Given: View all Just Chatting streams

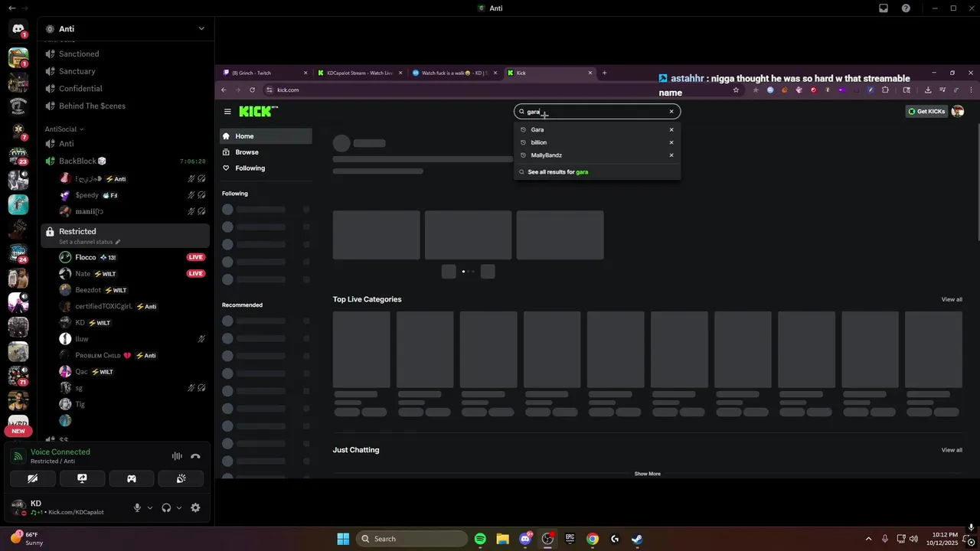Looking at the screenshot, I should [952, 450].
